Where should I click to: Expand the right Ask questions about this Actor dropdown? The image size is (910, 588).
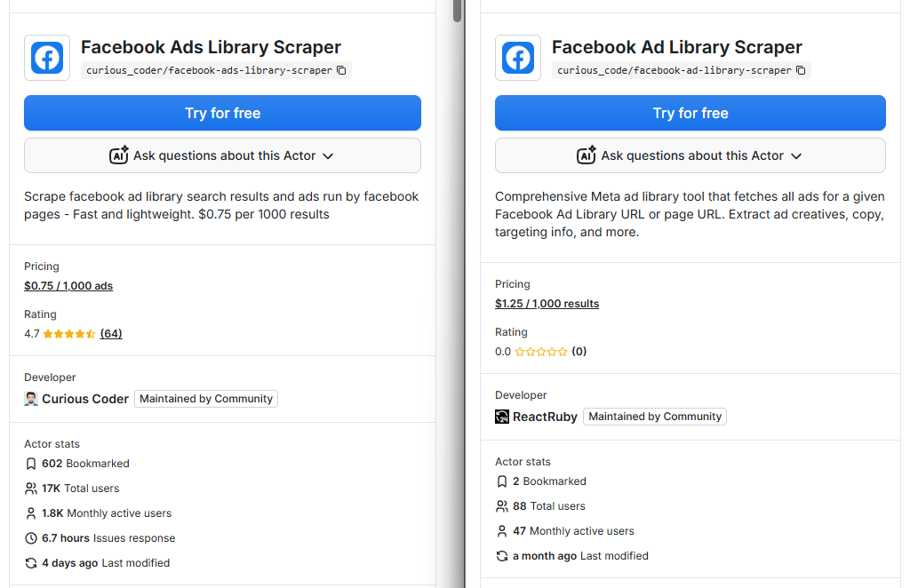pyautogui.click(x=796, y=156)
